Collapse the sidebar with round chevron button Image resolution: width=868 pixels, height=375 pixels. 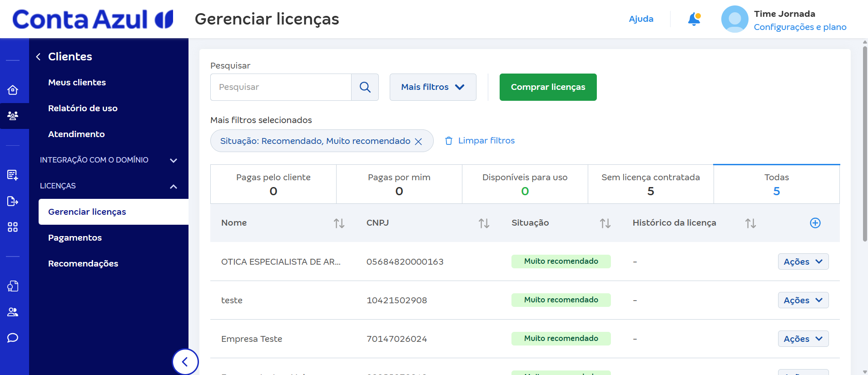tap(185, 362)
